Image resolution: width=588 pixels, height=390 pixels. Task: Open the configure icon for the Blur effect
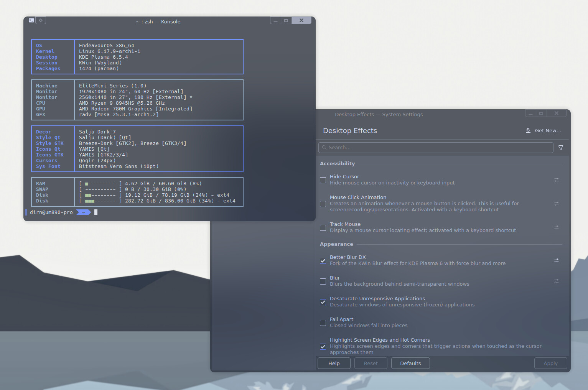click(556, 281)
